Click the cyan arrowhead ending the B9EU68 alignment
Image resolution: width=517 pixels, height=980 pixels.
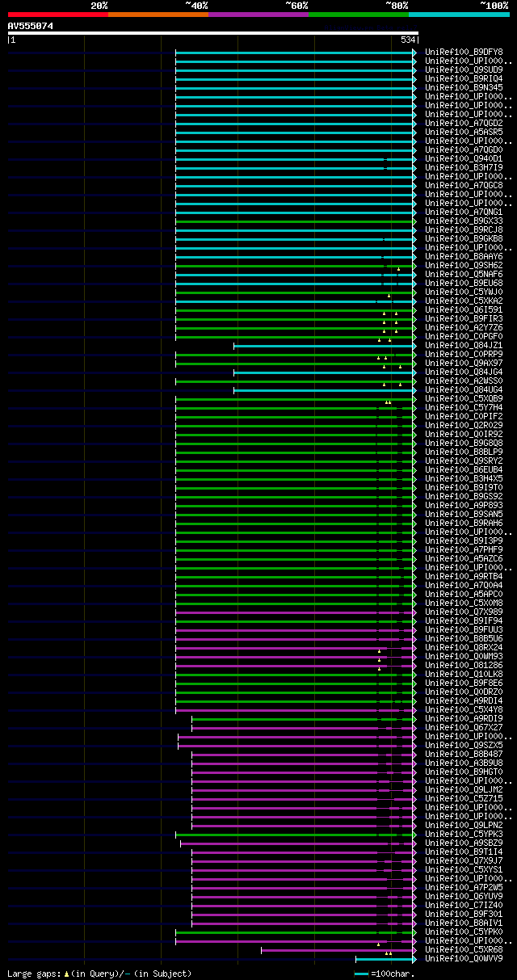pyautogui.click(x=414, y=284)
